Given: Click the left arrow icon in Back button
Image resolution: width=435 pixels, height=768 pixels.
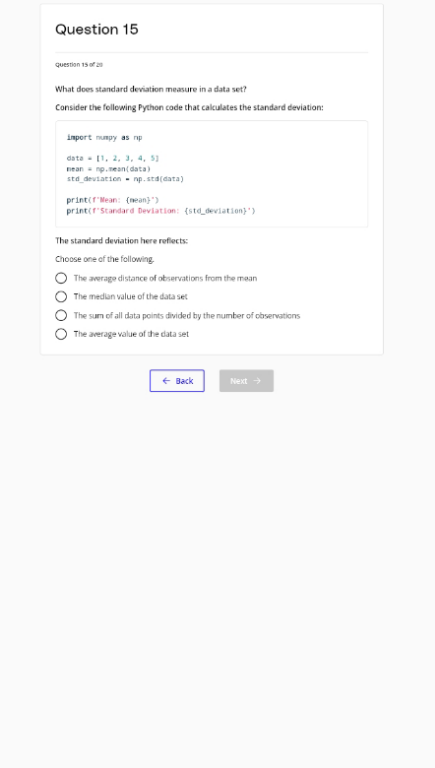Looking at the screenshot, I should coord(166,381).
